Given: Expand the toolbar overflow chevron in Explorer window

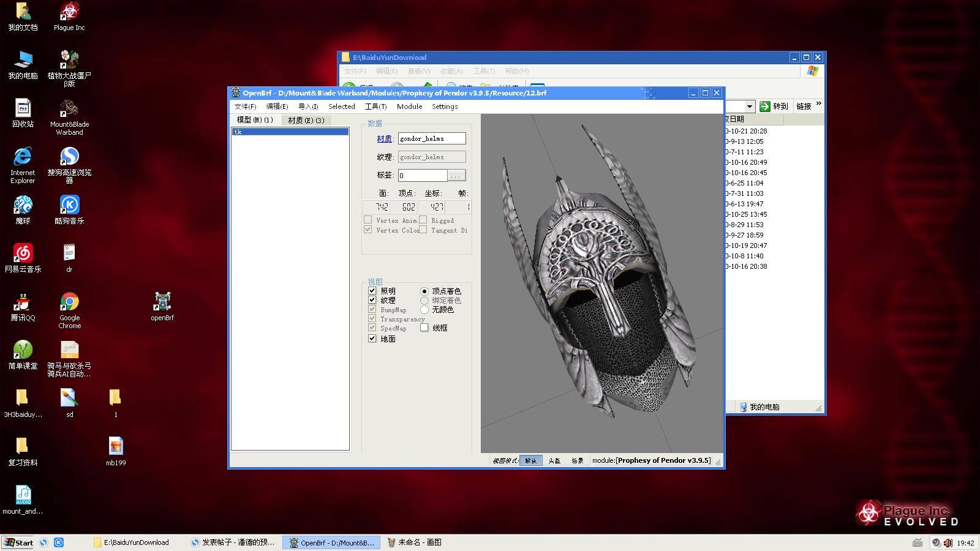Looking at the screenshot, I should click(x=819, y=104).
